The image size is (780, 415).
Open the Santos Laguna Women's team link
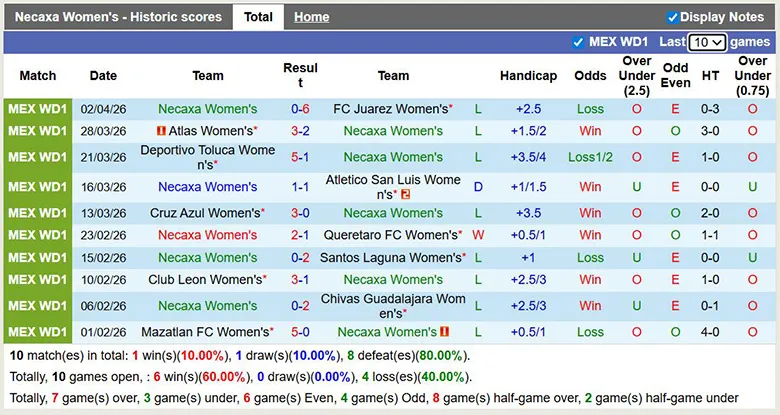pos(389,257)
